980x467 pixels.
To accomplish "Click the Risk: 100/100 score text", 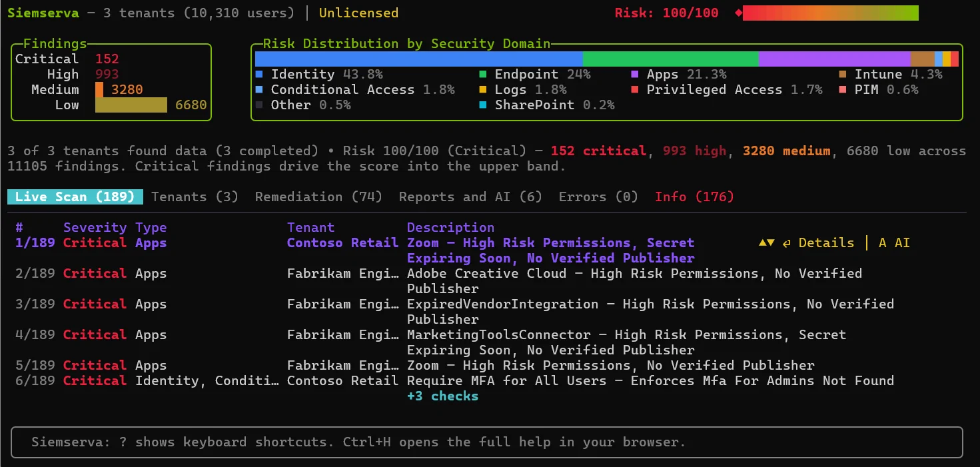I will 667,13.
